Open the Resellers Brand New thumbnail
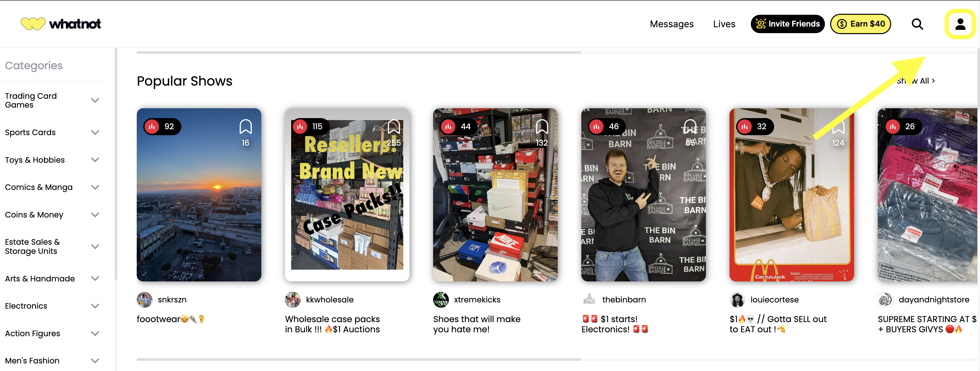The width and height of the screenshot is (980, 371). 347,195
